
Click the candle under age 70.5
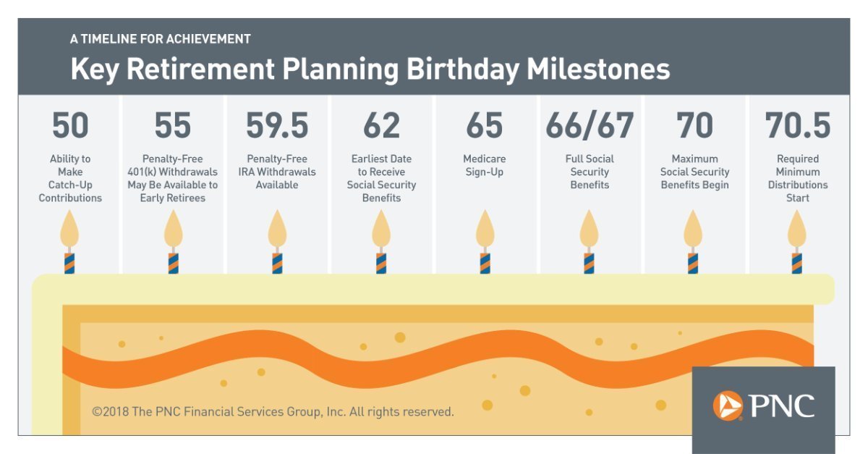tap(796, 242)
